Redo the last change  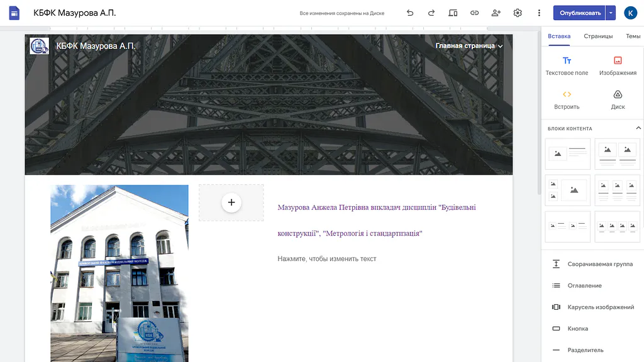(x=431, y=13)
